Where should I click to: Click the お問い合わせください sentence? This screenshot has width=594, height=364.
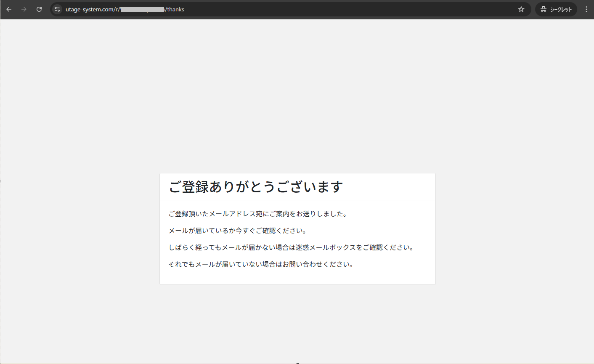[x=261, y=264]
